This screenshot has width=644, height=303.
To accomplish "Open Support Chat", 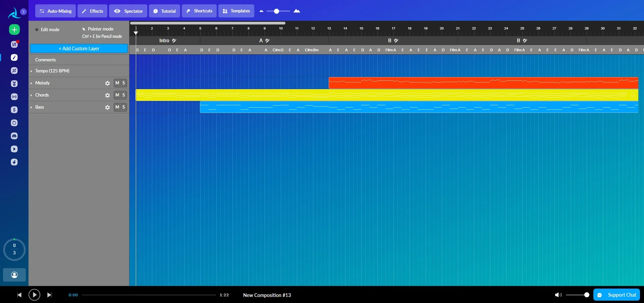I will 617,295.
